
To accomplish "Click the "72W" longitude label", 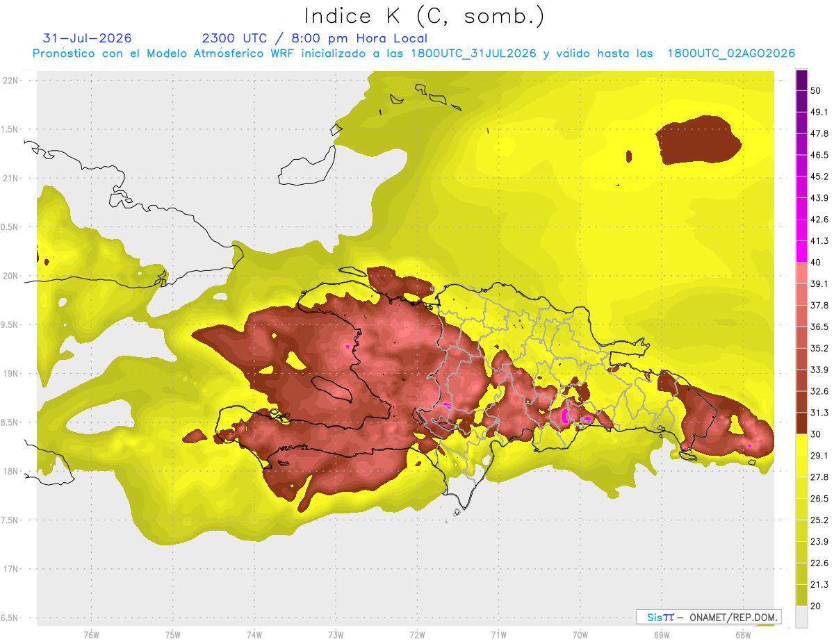I will tap(417, 634).
